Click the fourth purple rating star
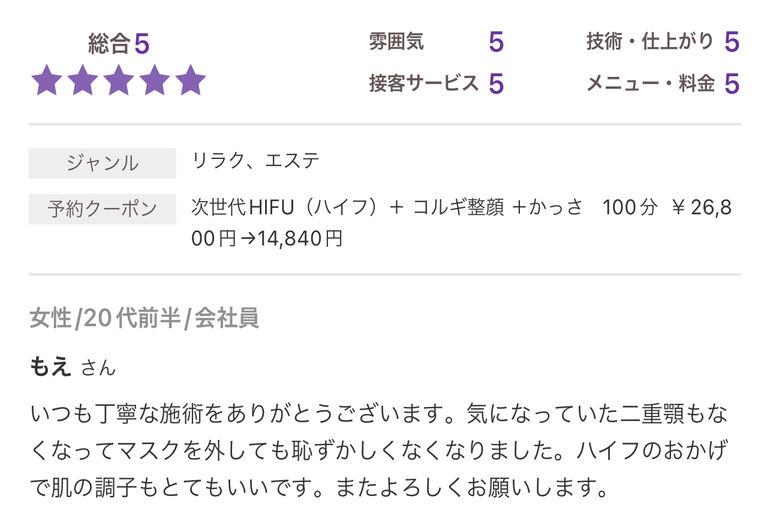 click(x=155, y=80)
